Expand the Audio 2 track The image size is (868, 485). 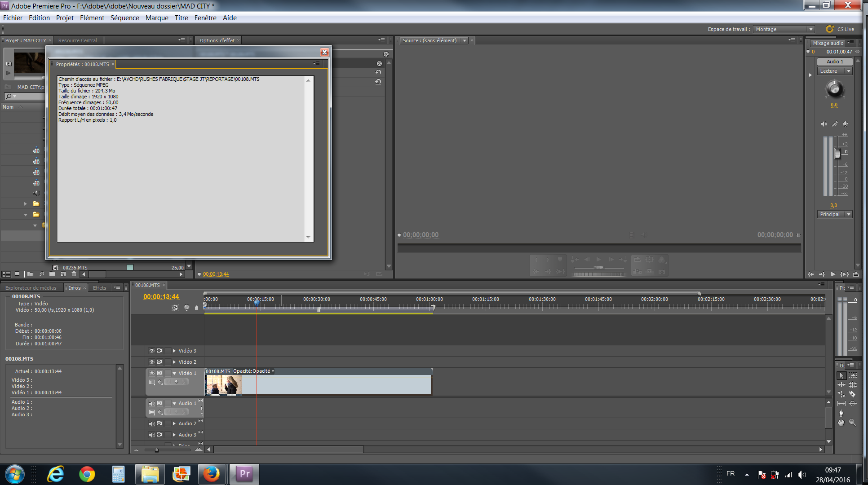(x=174, y=423)
